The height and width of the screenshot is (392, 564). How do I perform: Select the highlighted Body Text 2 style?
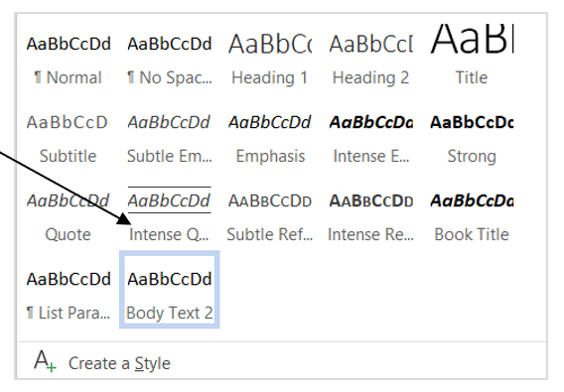coord(169,290)
